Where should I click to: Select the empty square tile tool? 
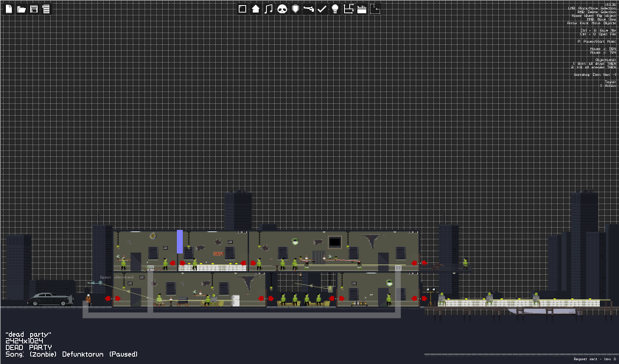tap(242, 9)
